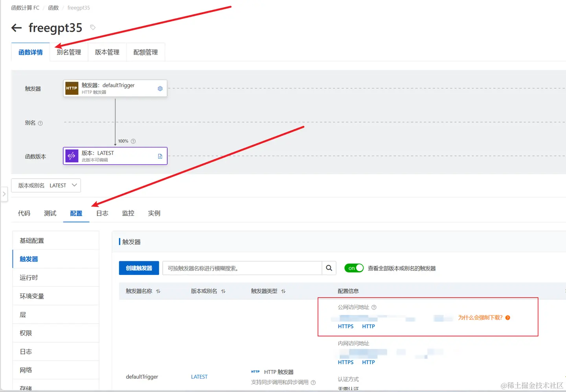Click the LATEST version code icon
566x392 pixels.
pyautogui.click(x=72, y=156)
